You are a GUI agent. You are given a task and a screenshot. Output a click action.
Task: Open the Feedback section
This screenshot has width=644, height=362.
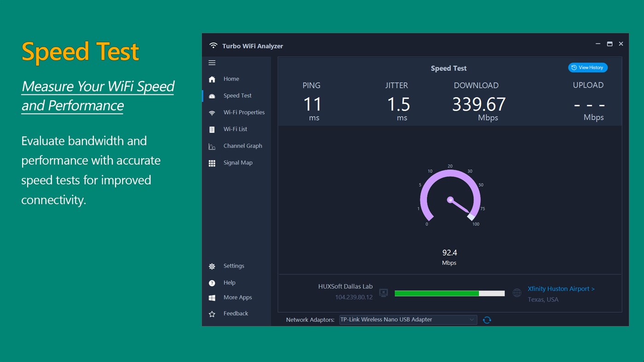[x=235, y=313]
